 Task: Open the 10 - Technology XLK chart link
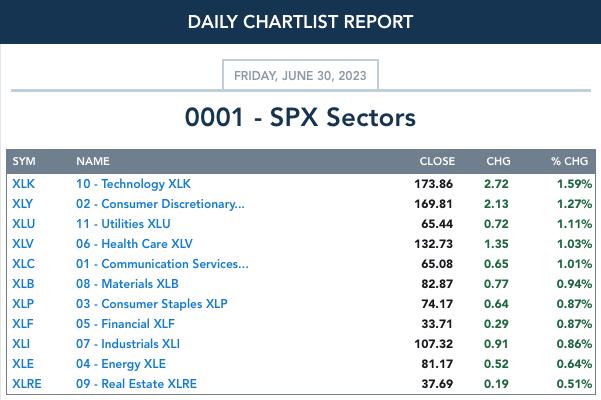point(133,184)
